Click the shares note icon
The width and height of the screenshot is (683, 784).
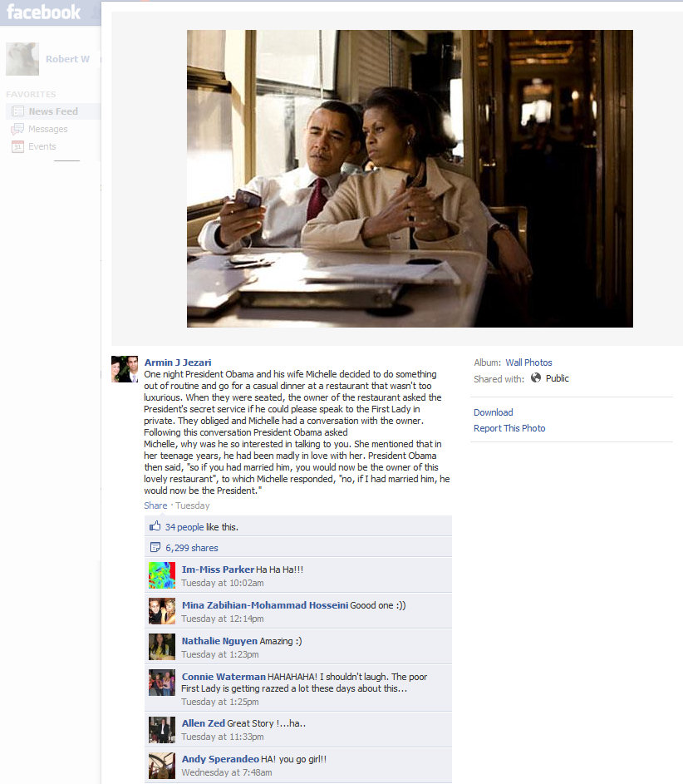155,547
